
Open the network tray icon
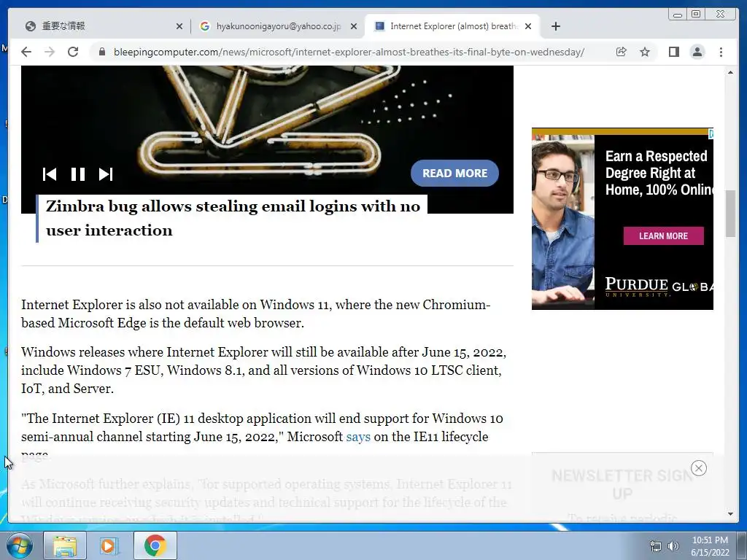coord(656,546)
